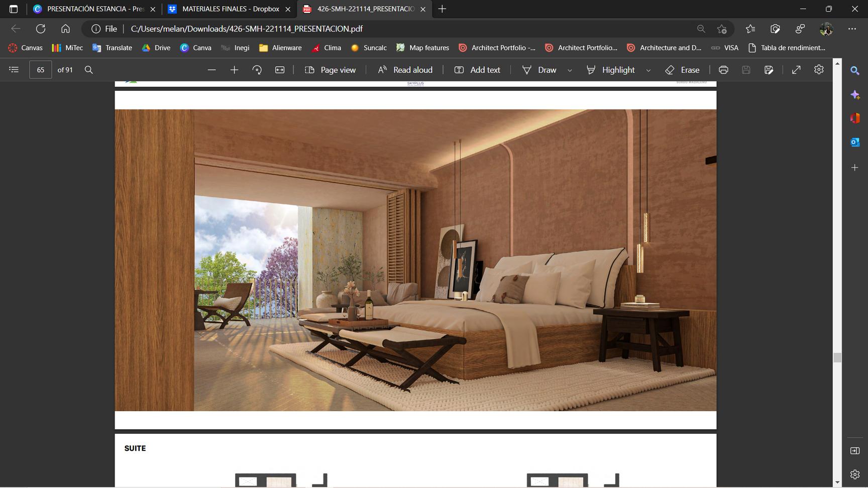The height and width of the screenshot is (488, 868).
Task: Select the Add text tool
Action: point(477,70)
